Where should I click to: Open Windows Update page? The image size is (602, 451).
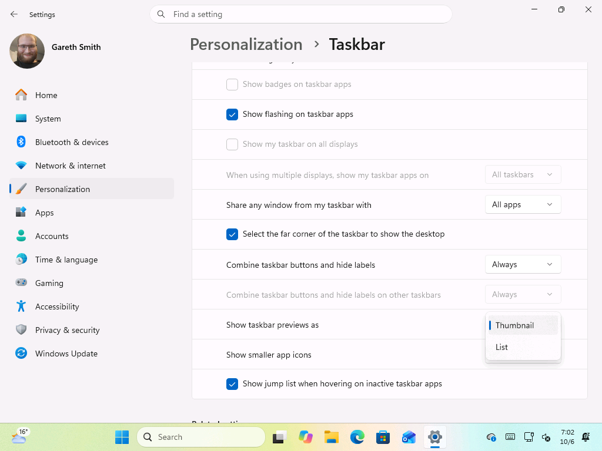(92, 354)
